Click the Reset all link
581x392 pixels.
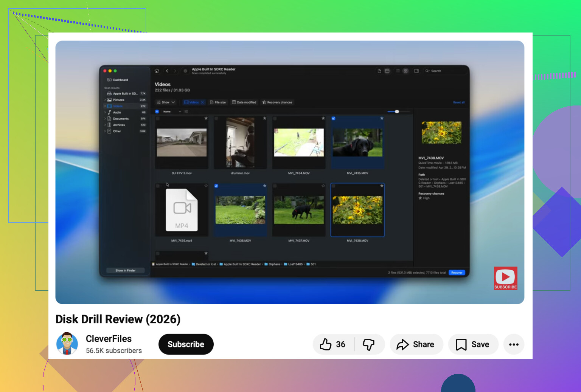(x=459, y=102)
